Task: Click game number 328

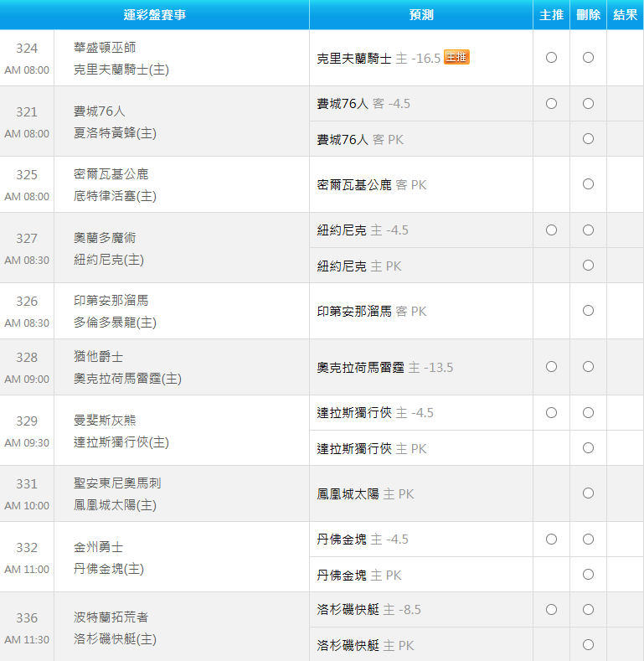Action: [27, 358]
